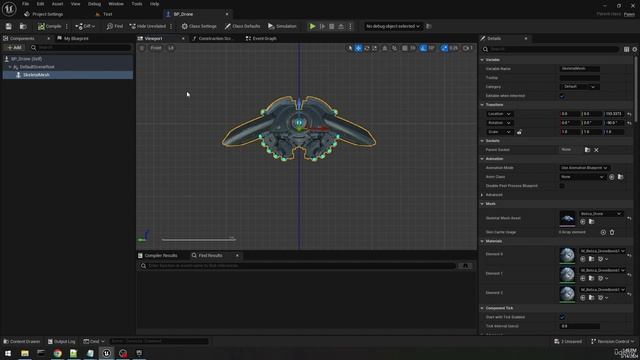This screenshot has width=640, height=360.
Task: Click the Find button in toolbar
Action: [x=115, y=26]
